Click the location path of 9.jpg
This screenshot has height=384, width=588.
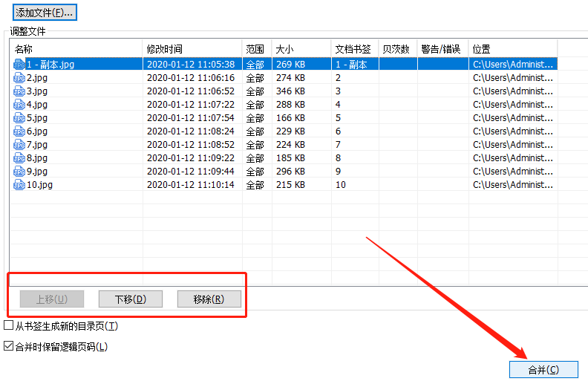tap(513, 172)
